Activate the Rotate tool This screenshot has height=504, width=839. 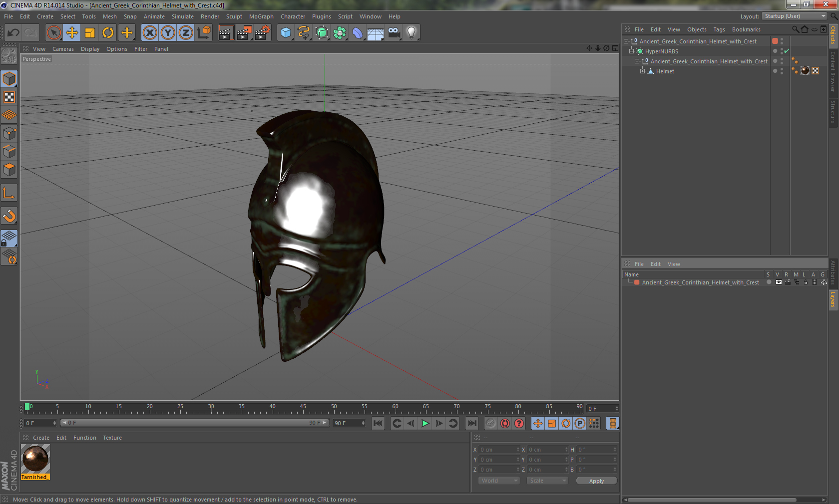[x=108, y=33]
